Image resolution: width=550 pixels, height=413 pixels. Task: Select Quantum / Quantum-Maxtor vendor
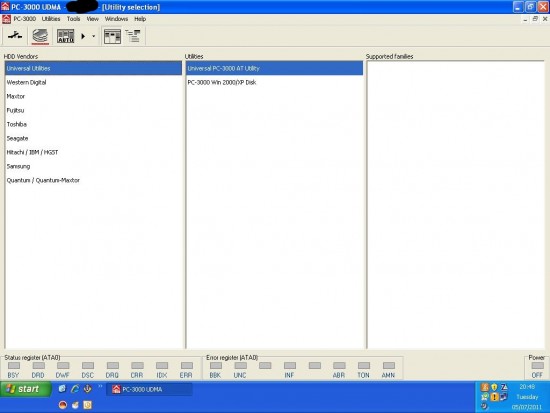[94, 180]
